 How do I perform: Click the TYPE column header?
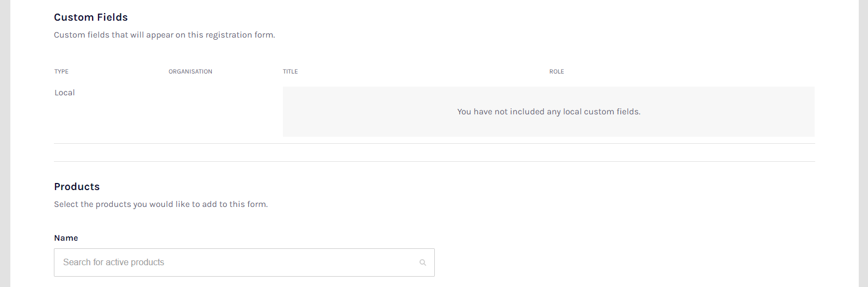pyautogui.click(x=61, y=71)
